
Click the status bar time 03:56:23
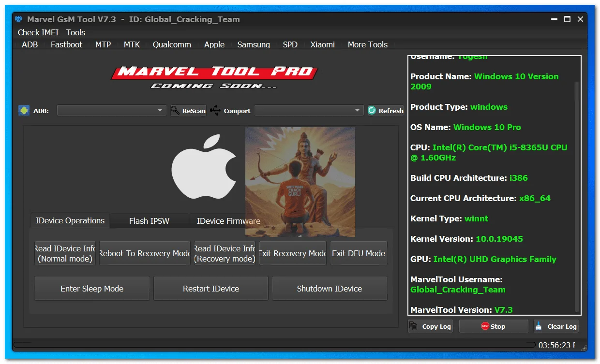pos(557,345)
